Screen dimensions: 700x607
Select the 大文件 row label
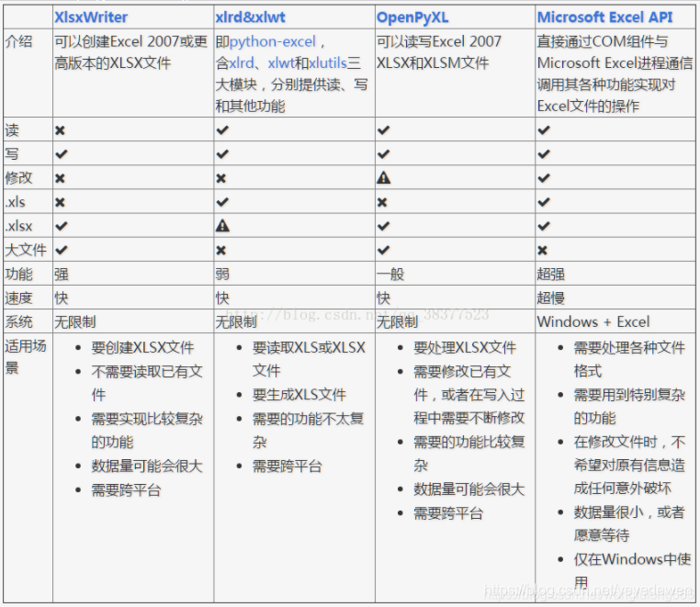tap(26, 251)
